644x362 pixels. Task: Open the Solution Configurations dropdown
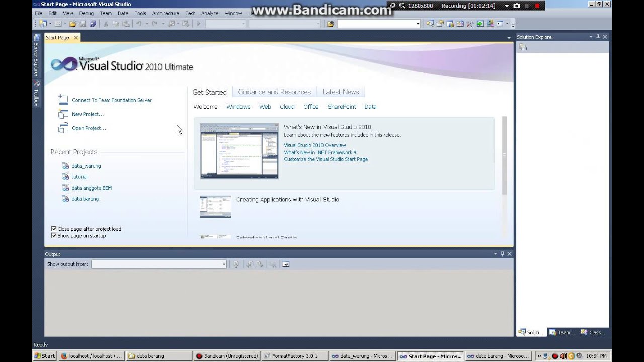(225, 24)
